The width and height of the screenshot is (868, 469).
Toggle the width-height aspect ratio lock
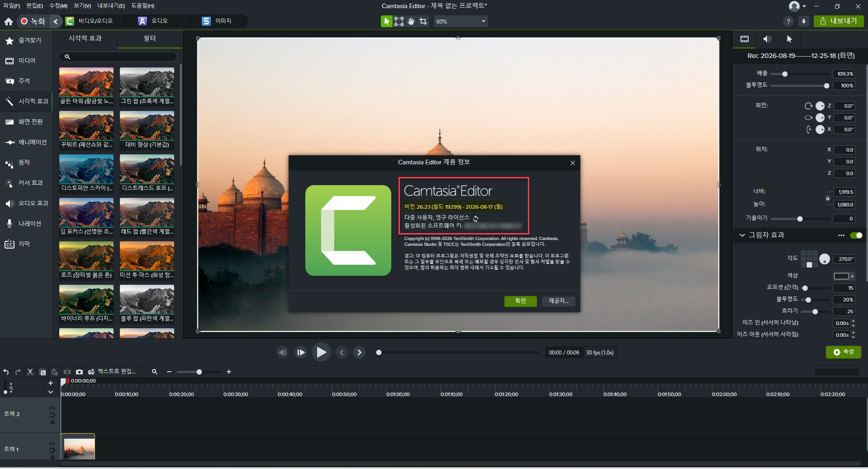828,198
